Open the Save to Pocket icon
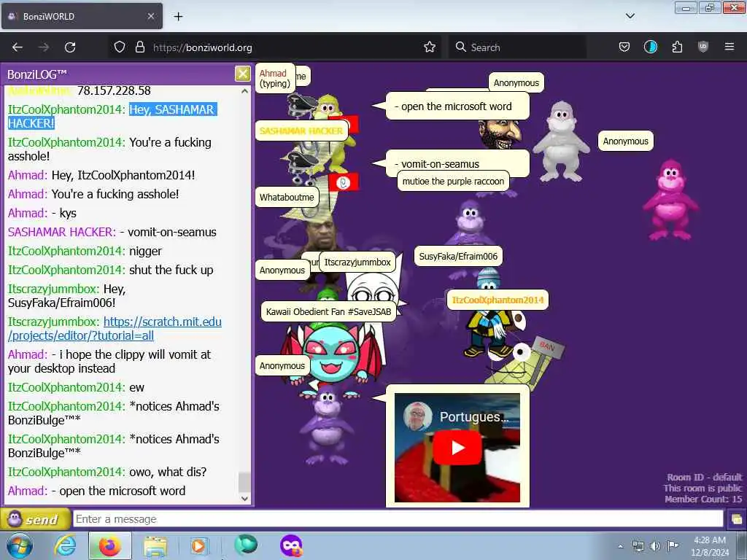Viewport: 747px width, 560px height. coord(624,47)
